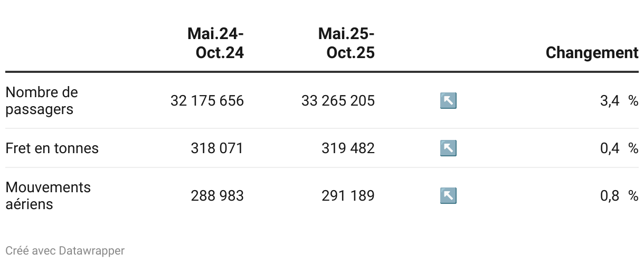Click the 318 071 freight value
Image resolution: width=644 pixels, height=263 pixels.
point(217,148)
